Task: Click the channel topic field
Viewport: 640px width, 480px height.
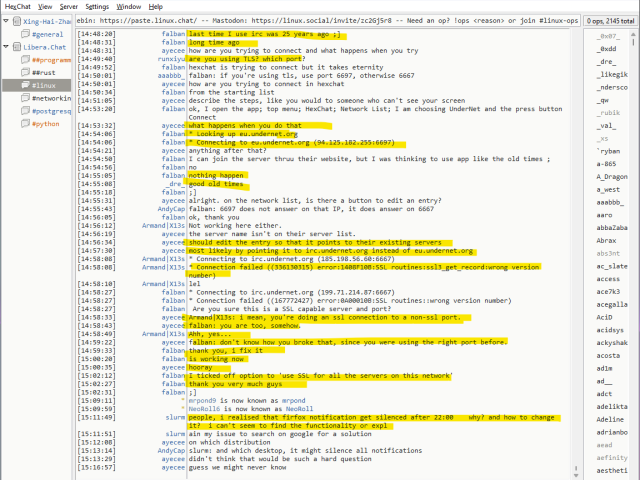Action: point(327,20)
